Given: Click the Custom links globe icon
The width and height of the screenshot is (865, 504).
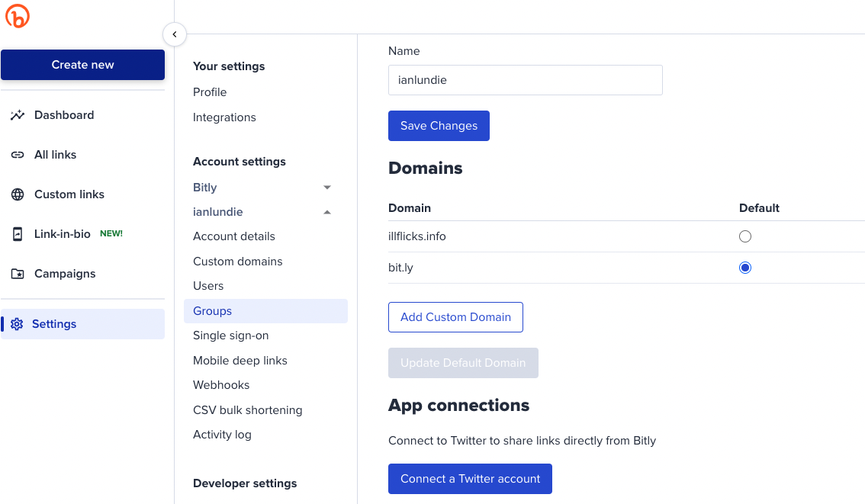Looking at the screenshot, I should pyautogui.click(x=18, y=194).
